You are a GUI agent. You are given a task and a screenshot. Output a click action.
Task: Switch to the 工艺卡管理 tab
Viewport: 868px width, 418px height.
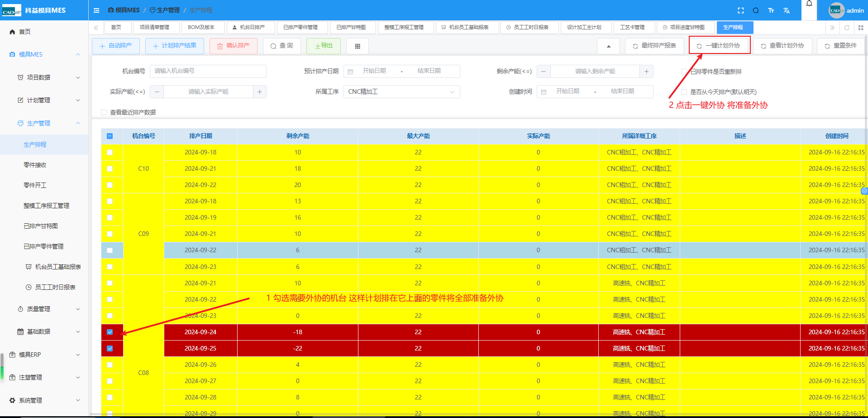click(634, 28)
